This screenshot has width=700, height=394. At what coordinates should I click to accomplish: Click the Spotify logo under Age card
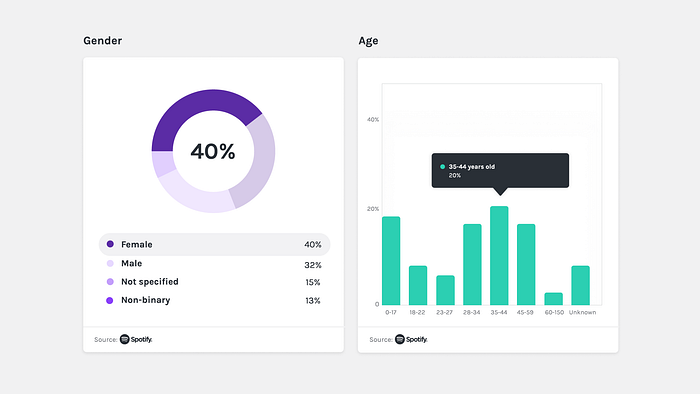coord(411,340)
